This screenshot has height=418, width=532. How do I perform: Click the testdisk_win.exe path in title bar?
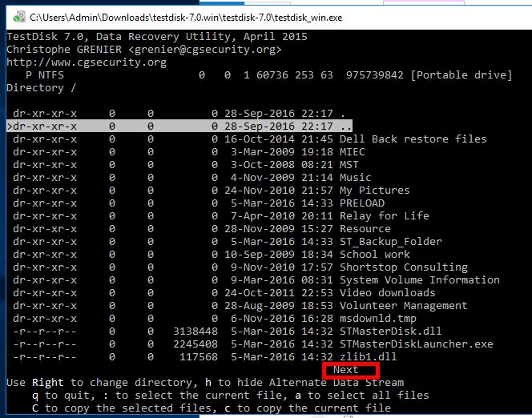click(x=186, y=18)
